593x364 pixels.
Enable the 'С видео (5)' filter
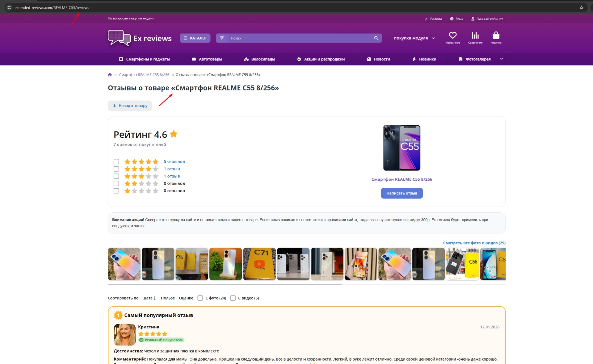pyautogui.click(x=233, y=298)
